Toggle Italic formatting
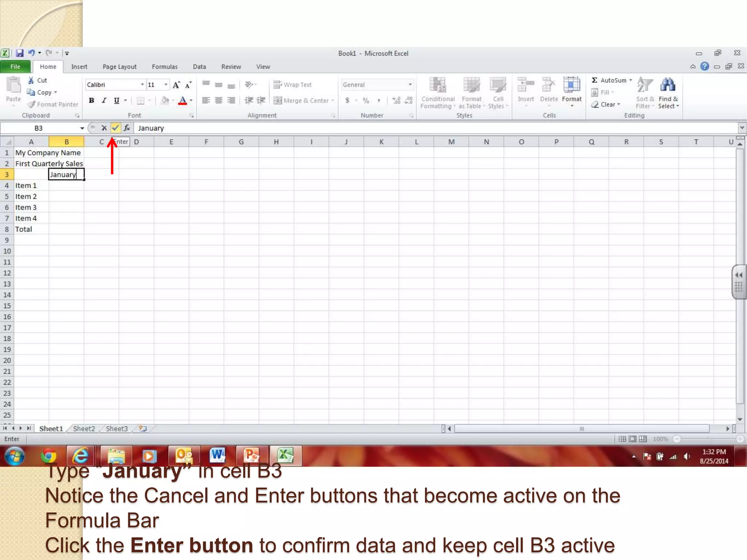Screen dimensions: 747x560 (x=104, y=101)
